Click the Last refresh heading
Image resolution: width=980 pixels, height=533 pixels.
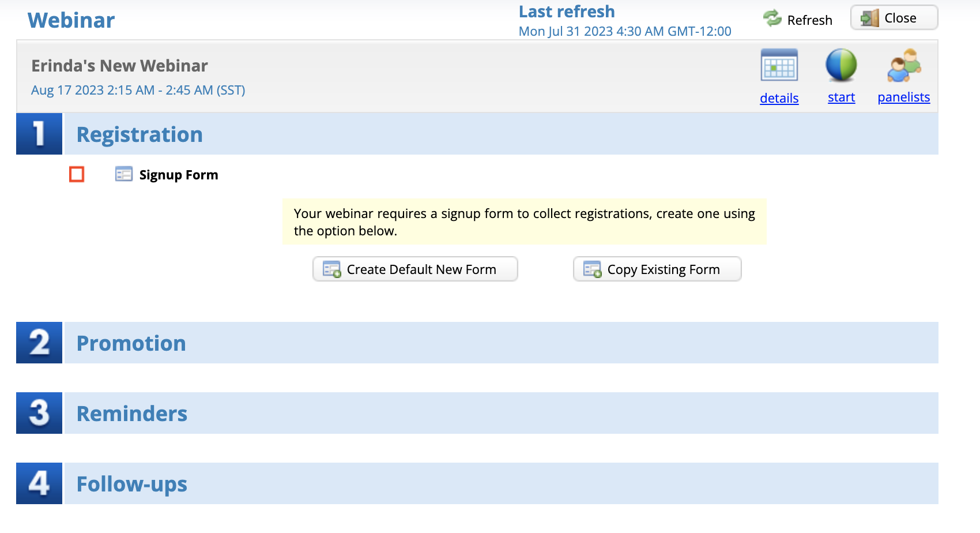pyautogui.click(x=567, y=12)
